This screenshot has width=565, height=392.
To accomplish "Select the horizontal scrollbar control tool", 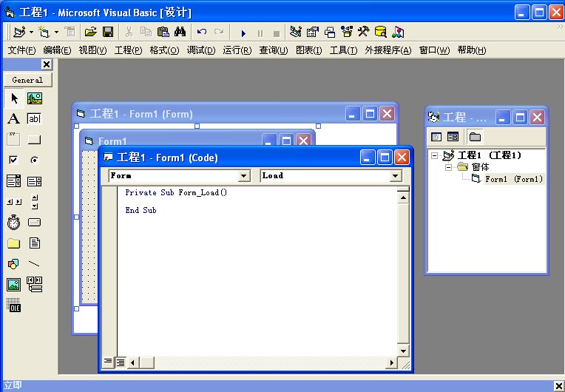I will click(14, 202).
